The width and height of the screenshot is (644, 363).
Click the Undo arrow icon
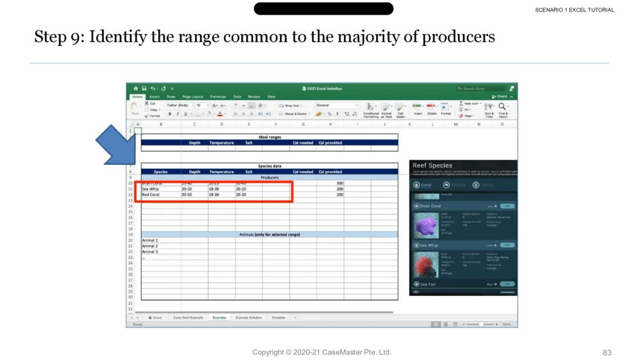[153, 89]
